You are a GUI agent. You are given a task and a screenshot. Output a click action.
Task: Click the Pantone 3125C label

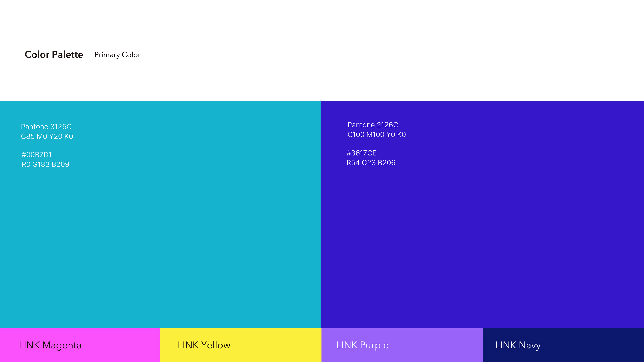46,127
